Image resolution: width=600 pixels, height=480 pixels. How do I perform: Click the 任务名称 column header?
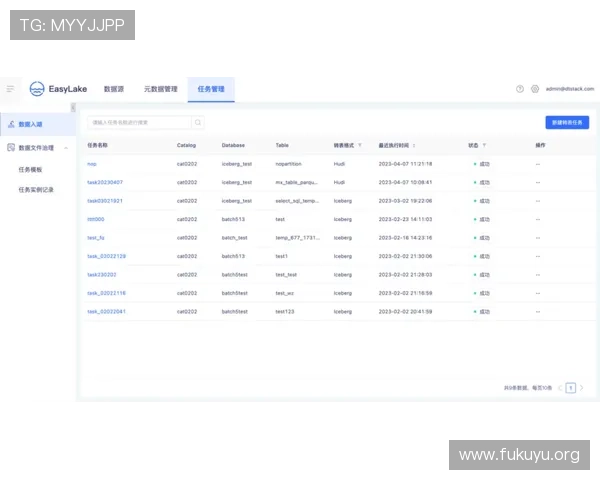pyautogui.click(x=97, y=145)
